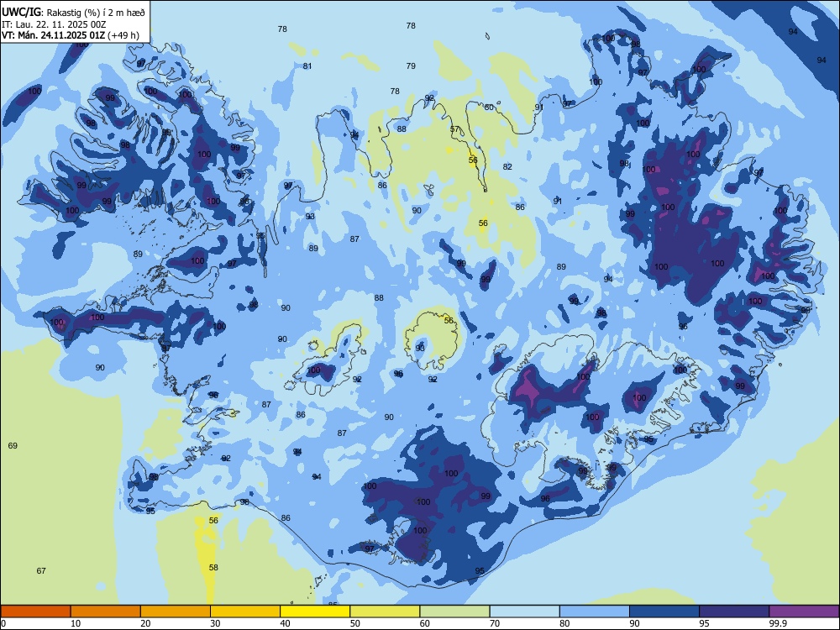840x630 pixels.
Task: Click the 0–10 dark orange legend swatch
Action: click(35, 612)
